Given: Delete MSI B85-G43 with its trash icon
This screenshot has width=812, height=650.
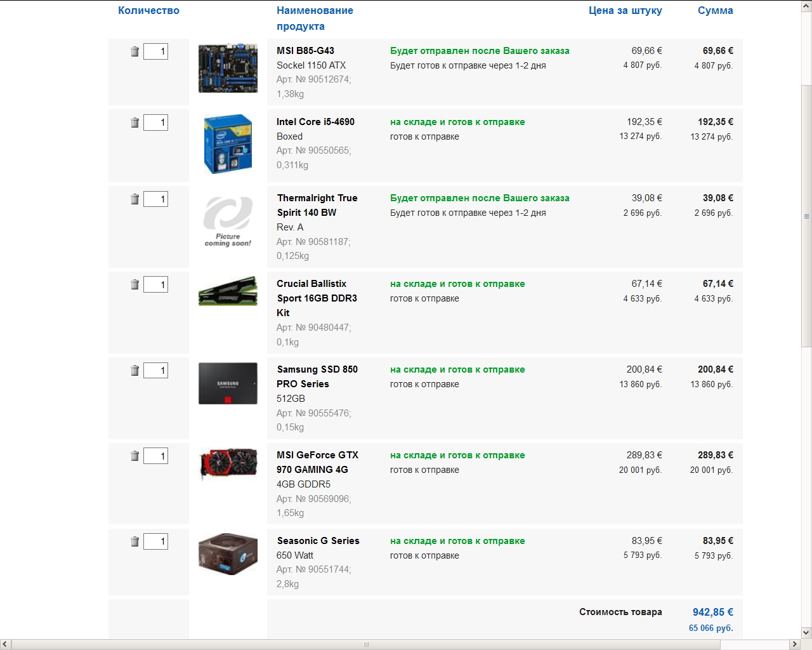Looking at the screenshot, I should coord(134,51).
